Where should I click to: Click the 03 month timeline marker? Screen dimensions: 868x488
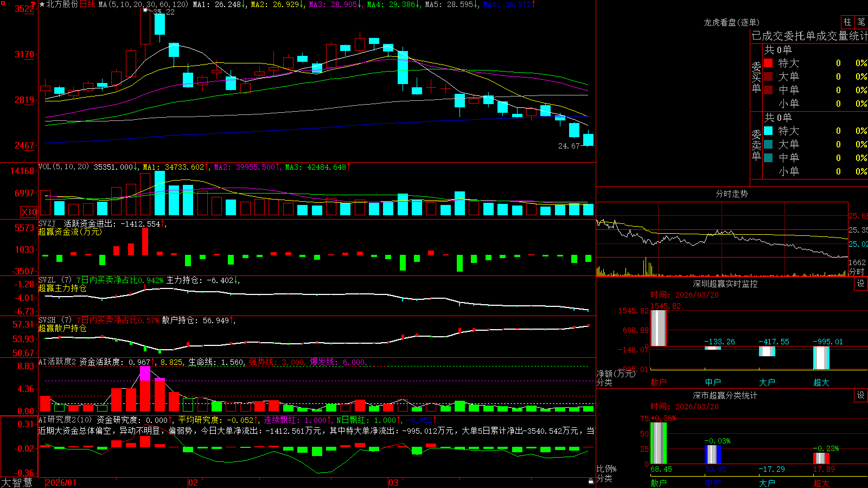[393, 483]
